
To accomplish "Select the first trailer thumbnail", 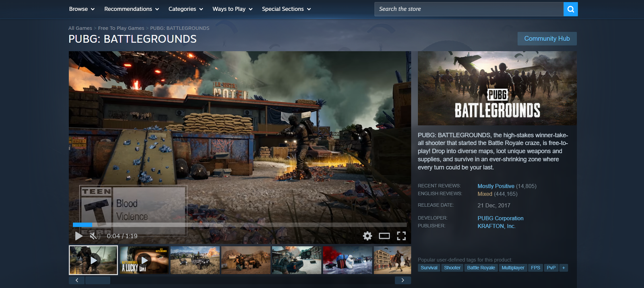I will pos(93,260).
